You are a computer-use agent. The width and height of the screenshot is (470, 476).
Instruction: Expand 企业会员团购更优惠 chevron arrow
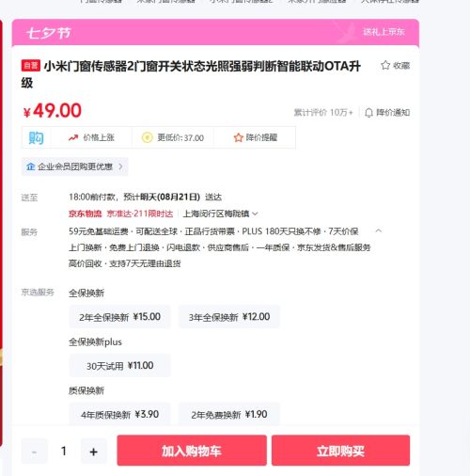120,167
